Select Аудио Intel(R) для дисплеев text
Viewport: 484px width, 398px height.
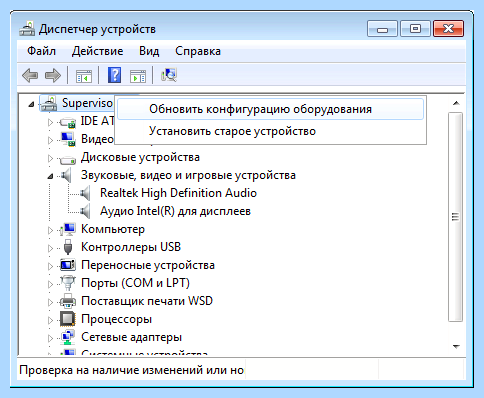[x=175, y=211]
